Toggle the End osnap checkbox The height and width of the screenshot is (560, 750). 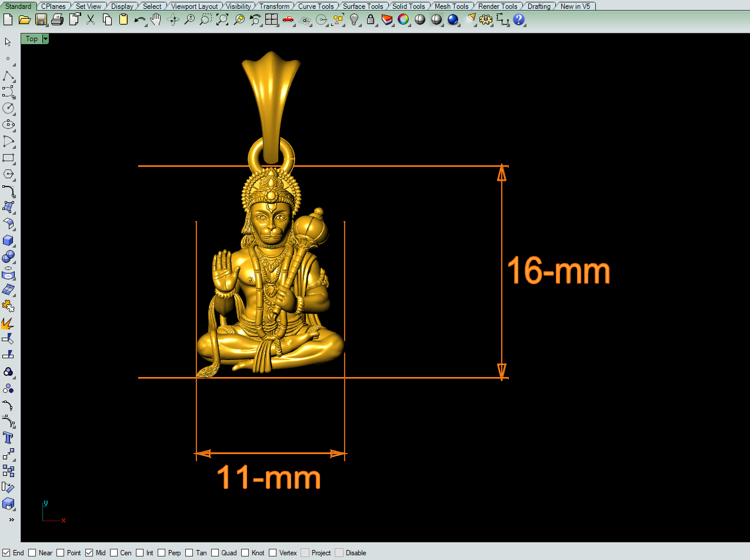tap(6, 553)
